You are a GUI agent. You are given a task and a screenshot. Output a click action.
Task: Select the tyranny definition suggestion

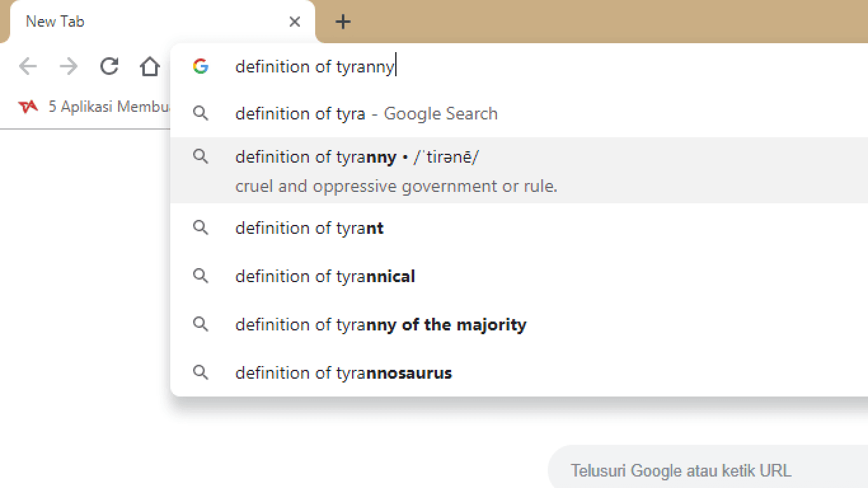pos(519,170)
